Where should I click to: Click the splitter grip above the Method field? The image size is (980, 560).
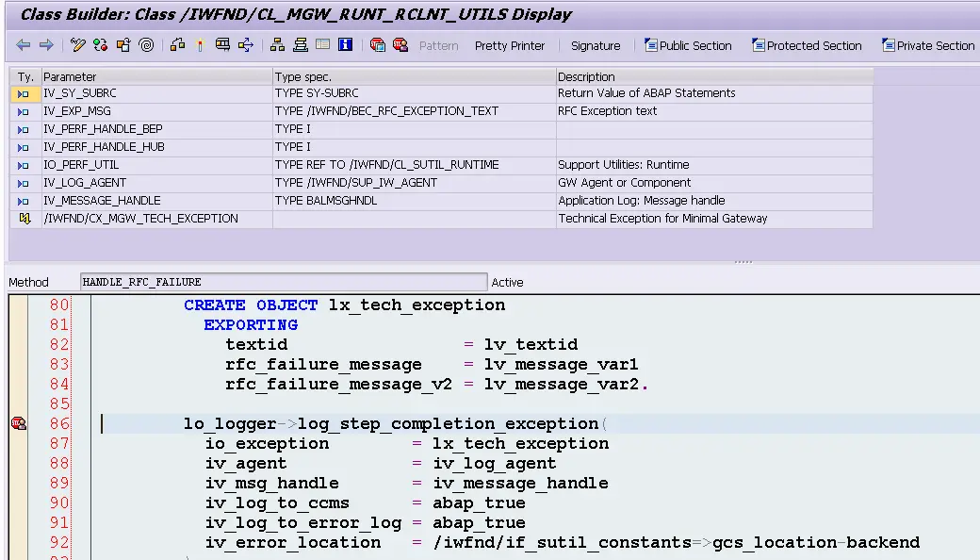pyautogui.click(x=743, y=262)
